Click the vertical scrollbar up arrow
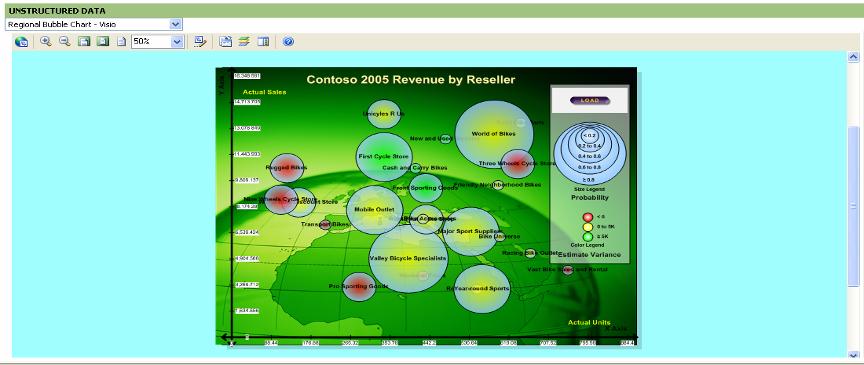The height and width of the screenshot is (365, 864). coord(853,57)
